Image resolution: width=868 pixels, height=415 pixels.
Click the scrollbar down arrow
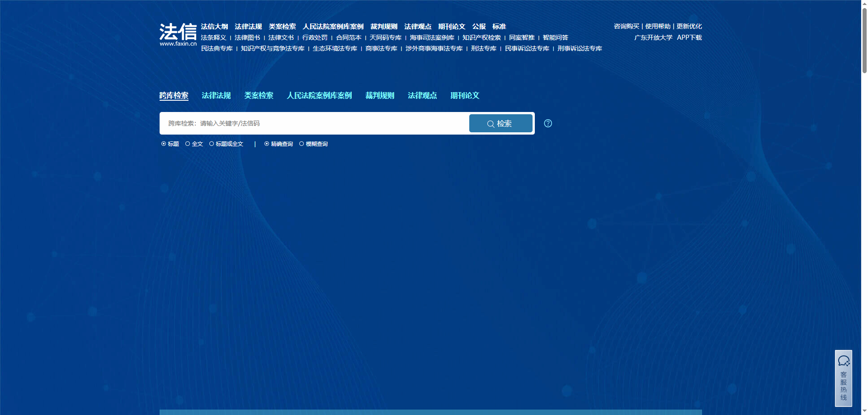coord(864,411)
